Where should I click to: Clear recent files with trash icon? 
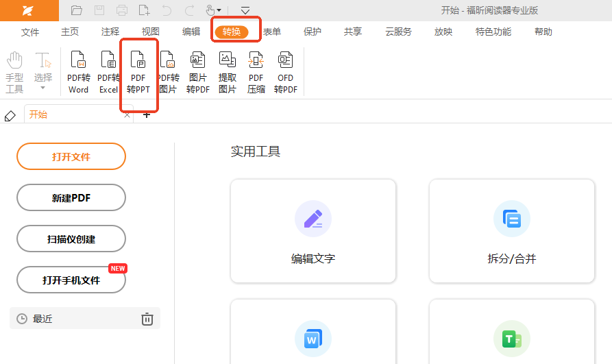147,319
